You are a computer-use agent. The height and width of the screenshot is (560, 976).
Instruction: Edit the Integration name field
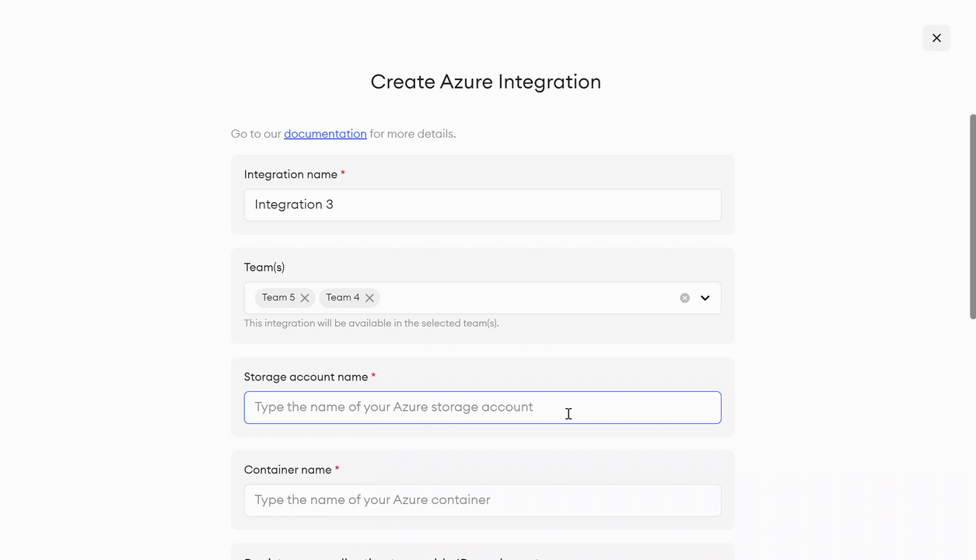(x=482, y=205)
